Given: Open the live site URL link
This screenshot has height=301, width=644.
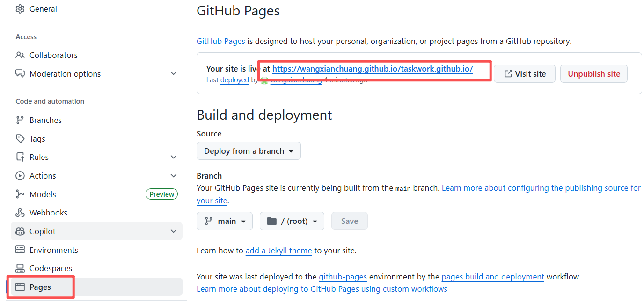Looking at the screenshot, I should [373, 69].
